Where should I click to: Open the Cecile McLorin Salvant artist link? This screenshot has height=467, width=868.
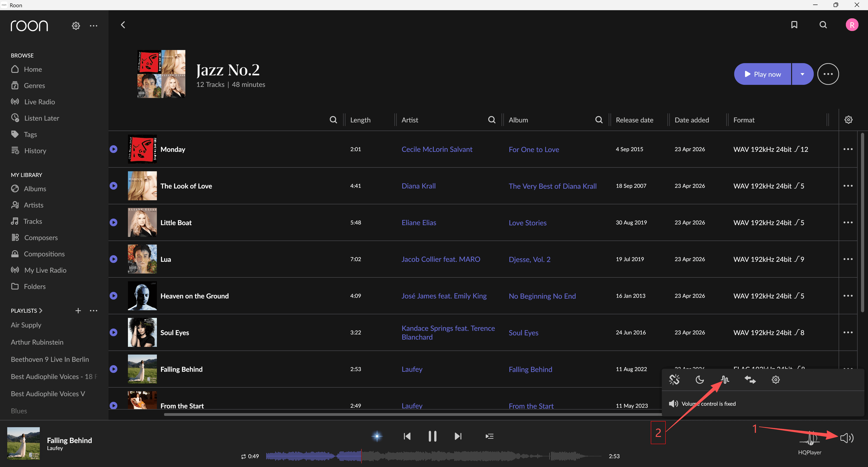[437, 149]
